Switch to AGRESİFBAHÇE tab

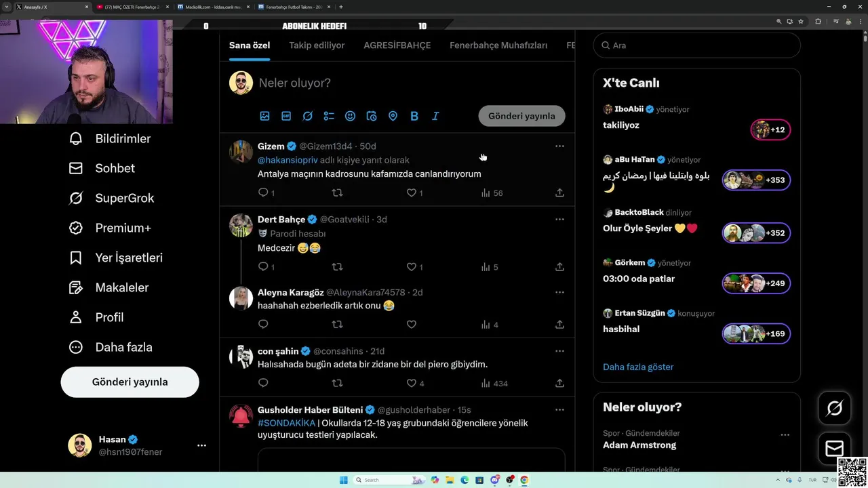(x=397, y=45)
